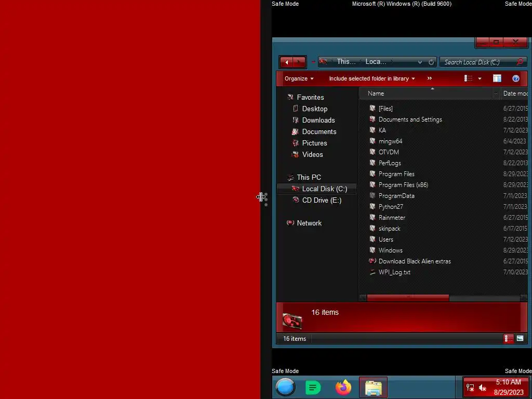The image size is (532, 399).
Task: Select the Rainmeter folder
Action: click(392, 218)
